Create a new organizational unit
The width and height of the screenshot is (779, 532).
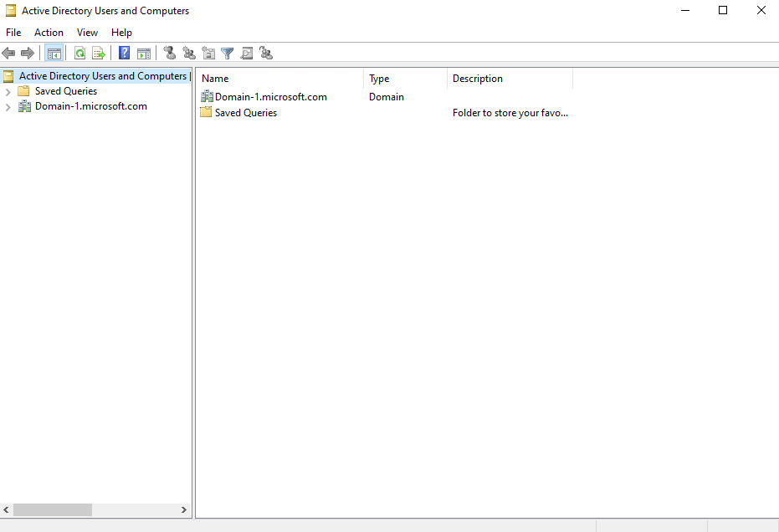pyautogui.click(x=208, y=53)
